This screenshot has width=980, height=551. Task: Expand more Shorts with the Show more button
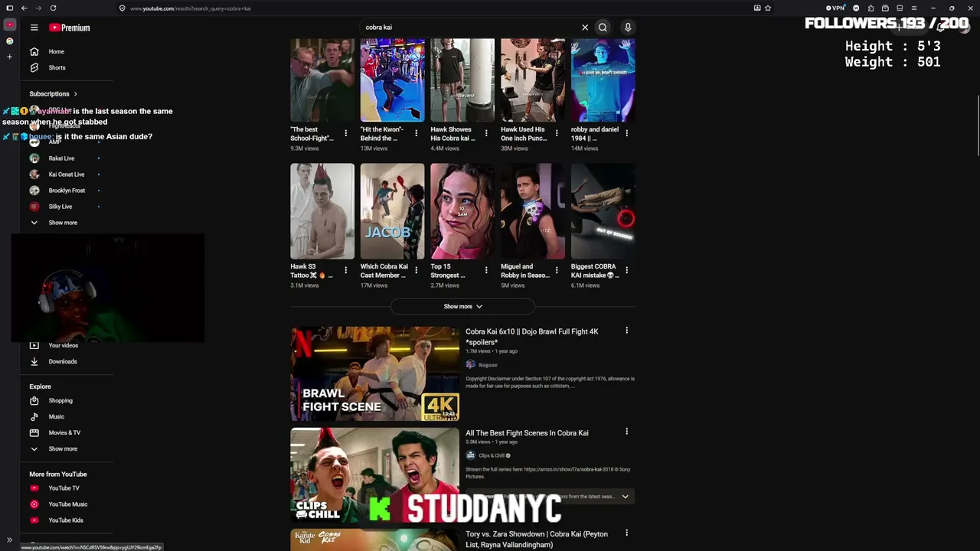click(x=462, y=306)
